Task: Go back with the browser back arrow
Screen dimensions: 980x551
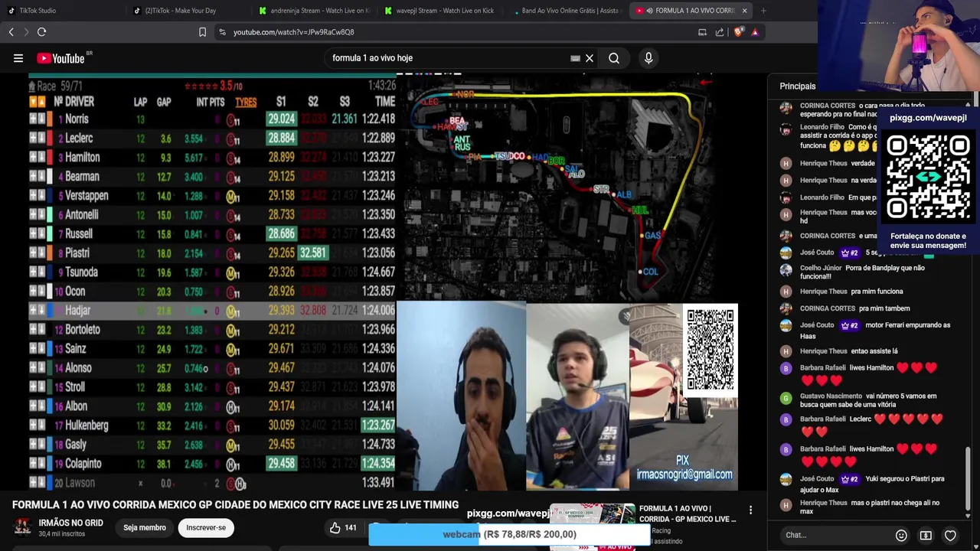Action: point(11,32)
